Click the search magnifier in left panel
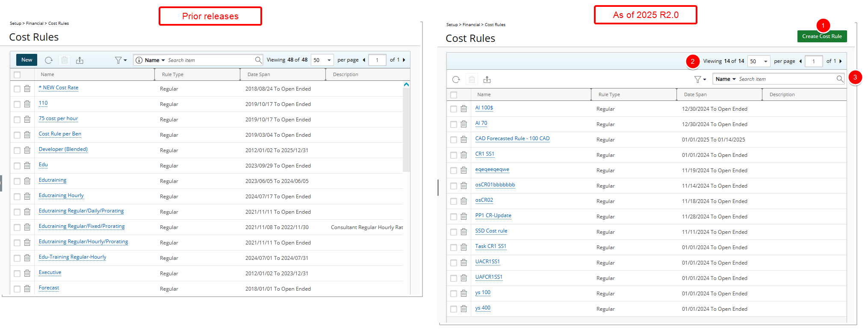Screen dimensions: 868x330 pyautogui.click(x=258, y=60)
